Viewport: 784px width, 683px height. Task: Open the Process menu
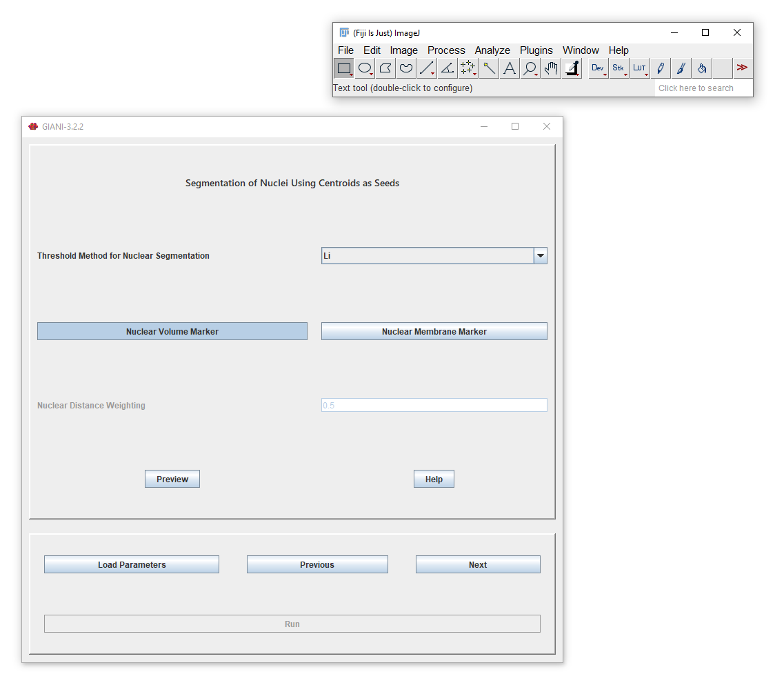[x=446, y=50]
